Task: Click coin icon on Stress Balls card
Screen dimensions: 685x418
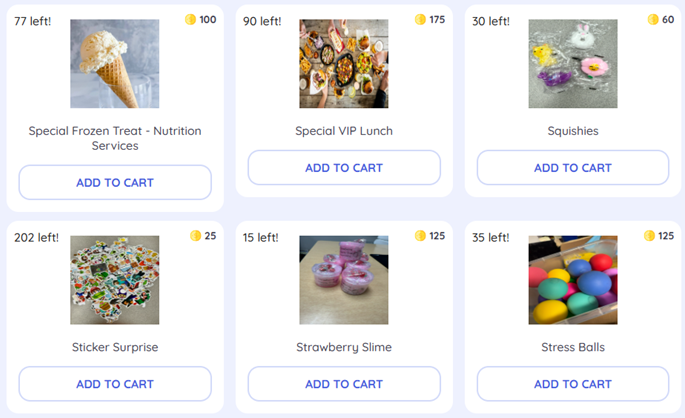Action: tap(650, 236)
